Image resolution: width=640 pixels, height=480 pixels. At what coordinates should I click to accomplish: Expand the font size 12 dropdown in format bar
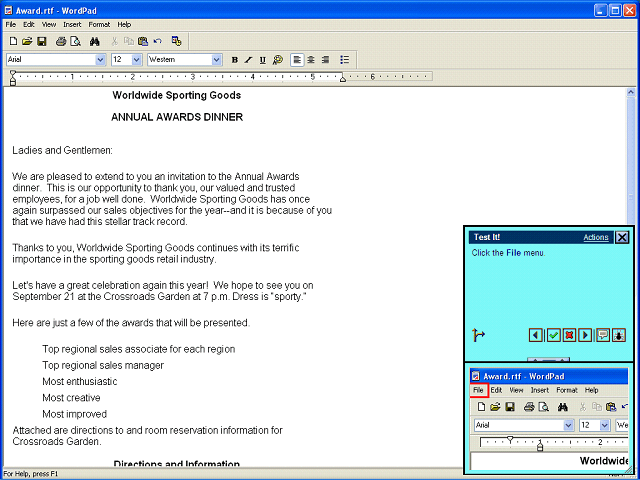[137, 60]
